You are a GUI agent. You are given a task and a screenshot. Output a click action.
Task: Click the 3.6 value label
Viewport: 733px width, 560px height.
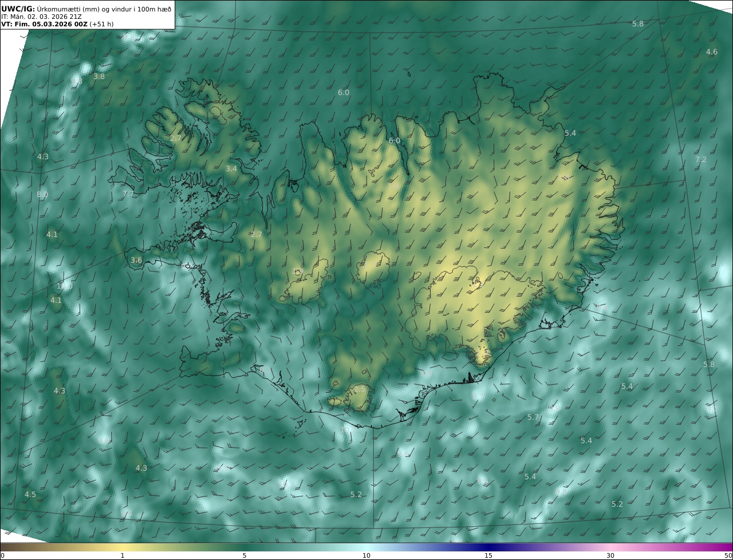(136, 260)
